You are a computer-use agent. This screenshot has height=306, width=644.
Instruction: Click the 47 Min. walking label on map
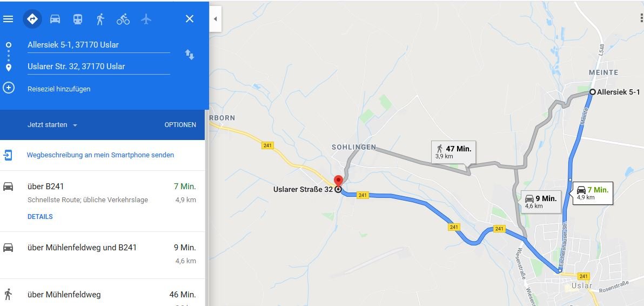454,152
